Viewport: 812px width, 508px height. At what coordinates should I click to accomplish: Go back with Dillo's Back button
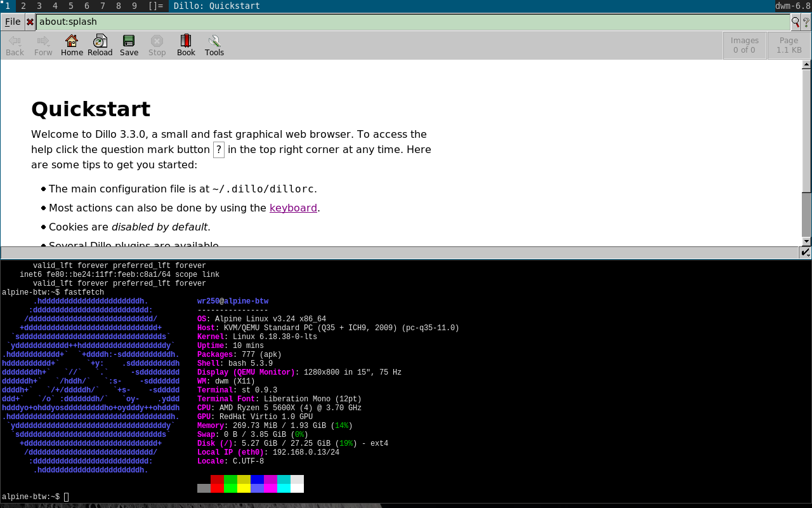click(15, 46)
